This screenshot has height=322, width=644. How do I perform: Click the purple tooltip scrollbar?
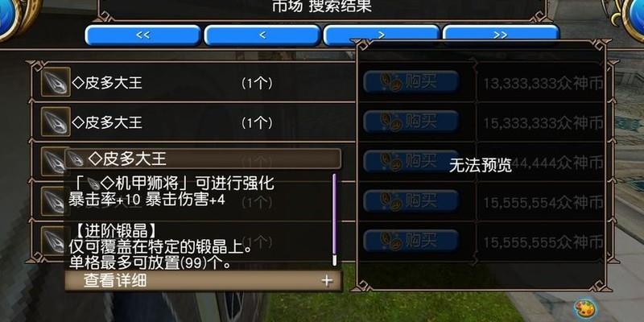click(334, 220)
